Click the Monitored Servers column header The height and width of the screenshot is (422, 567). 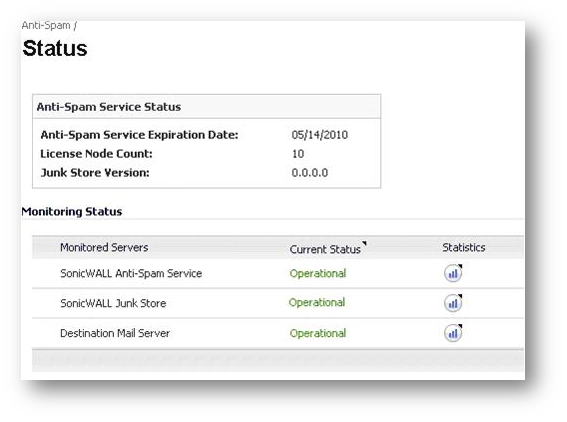point(104,247)
